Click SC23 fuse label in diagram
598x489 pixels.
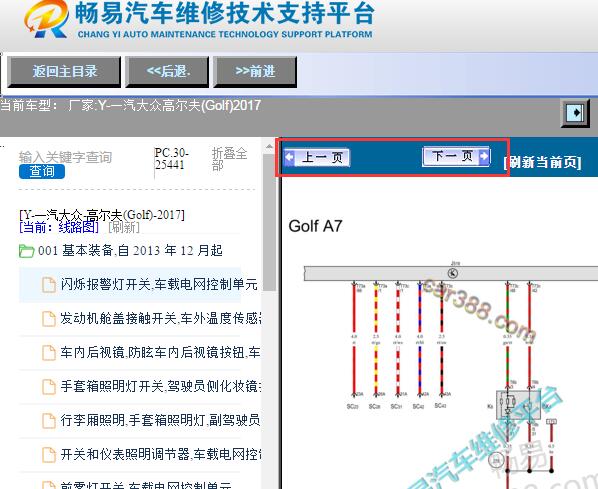pos(352,407)
